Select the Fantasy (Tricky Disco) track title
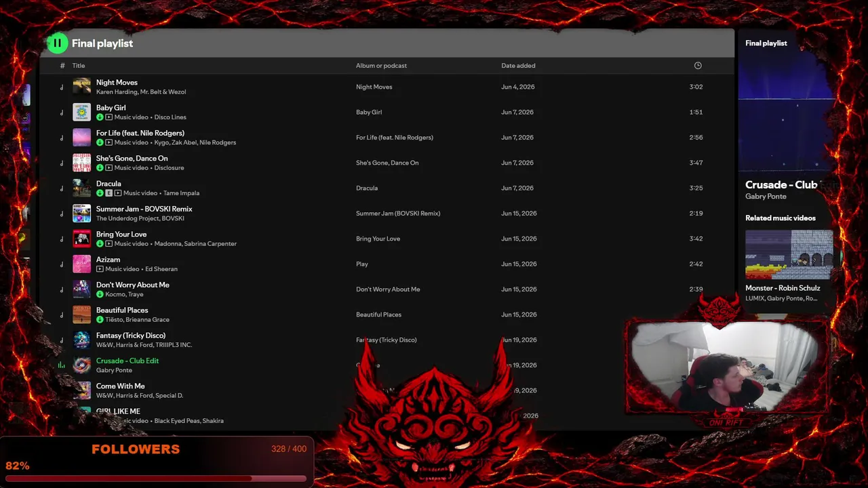The width and height of the screenshot is (868, 488). click(x=131, y=335)
